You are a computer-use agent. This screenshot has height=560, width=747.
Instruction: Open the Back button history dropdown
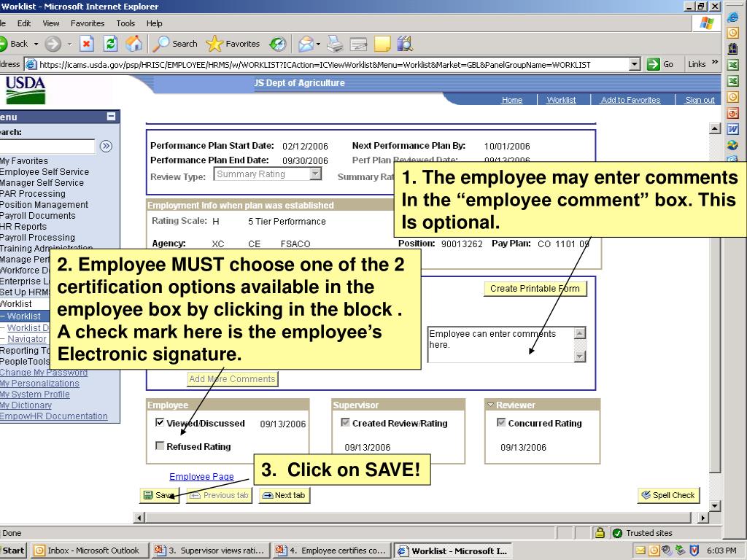tap(36, 44)
